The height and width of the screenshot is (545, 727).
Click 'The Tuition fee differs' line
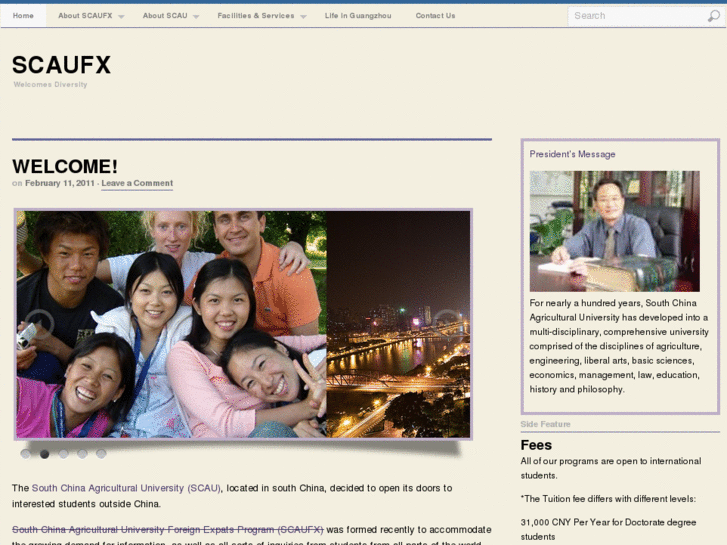(608, 499)
